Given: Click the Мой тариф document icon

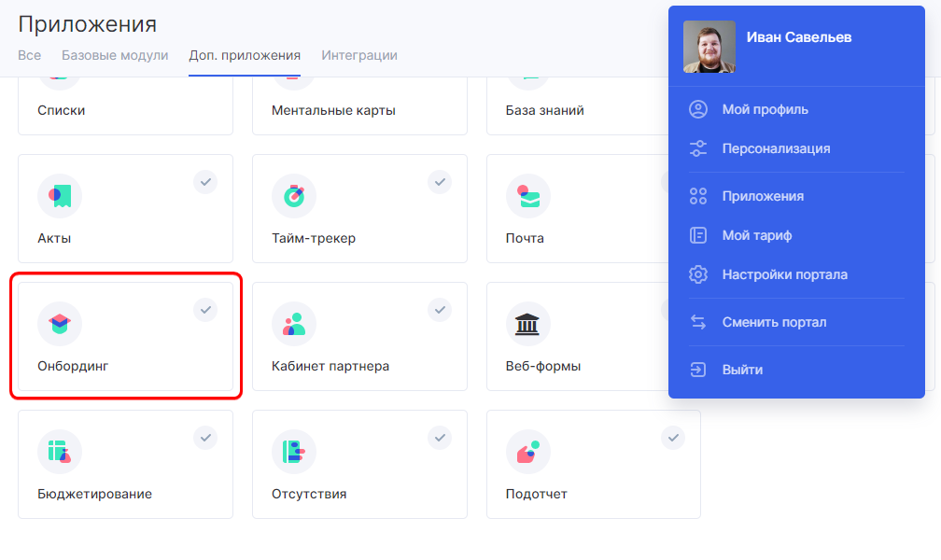Looking at the screenshot, I should [698, 235].
